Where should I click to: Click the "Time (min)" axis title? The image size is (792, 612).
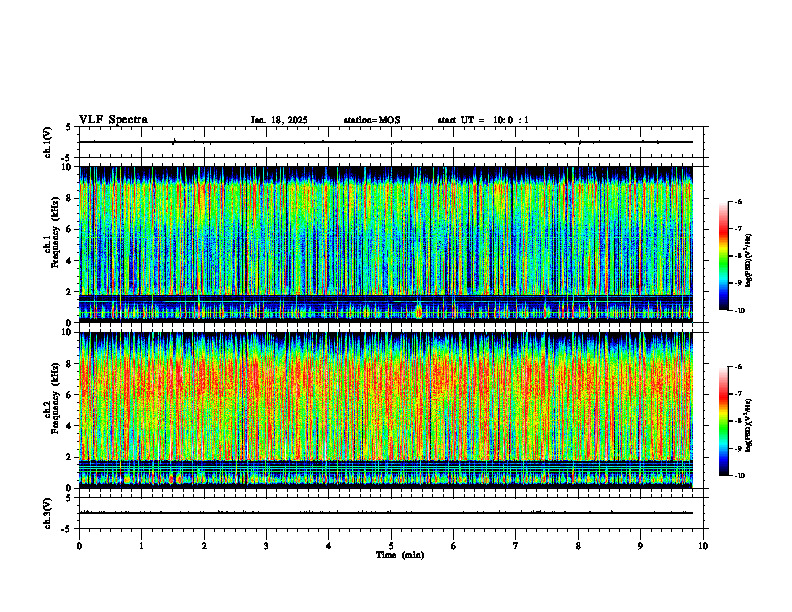[400, 555]
